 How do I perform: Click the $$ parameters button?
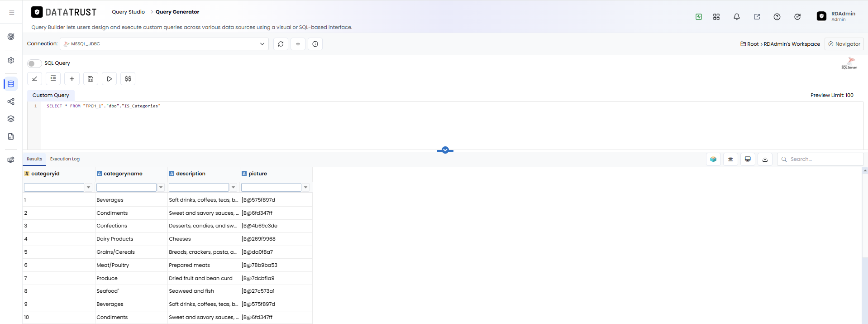click(x=128, y=79)
